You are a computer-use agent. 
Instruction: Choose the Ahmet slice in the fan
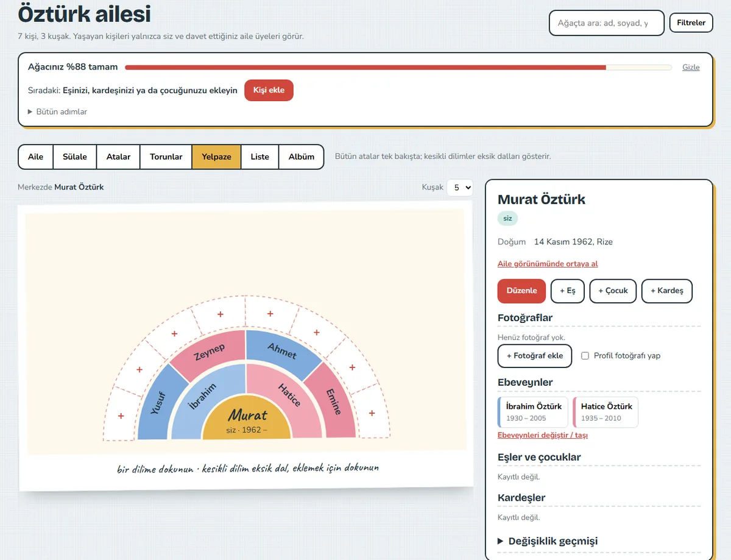point(282,351)
